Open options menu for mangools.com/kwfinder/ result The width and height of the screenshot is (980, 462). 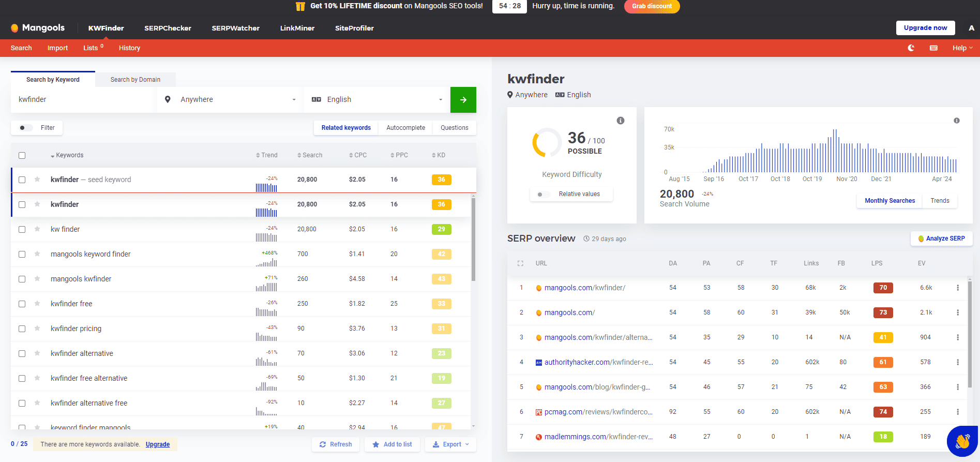pyautogui.click(x=958, y=288)
